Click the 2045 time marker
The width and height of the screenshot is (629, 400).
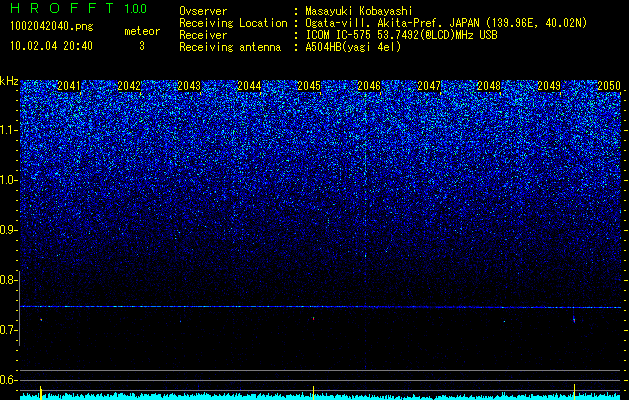tap(309, 86)
